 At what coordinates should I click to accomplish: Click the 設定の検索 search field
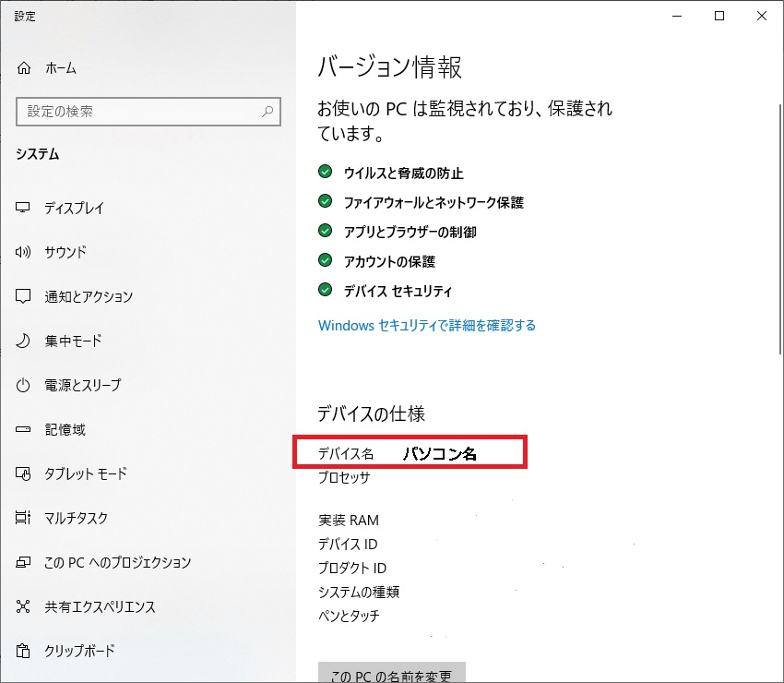click(138, 112)
